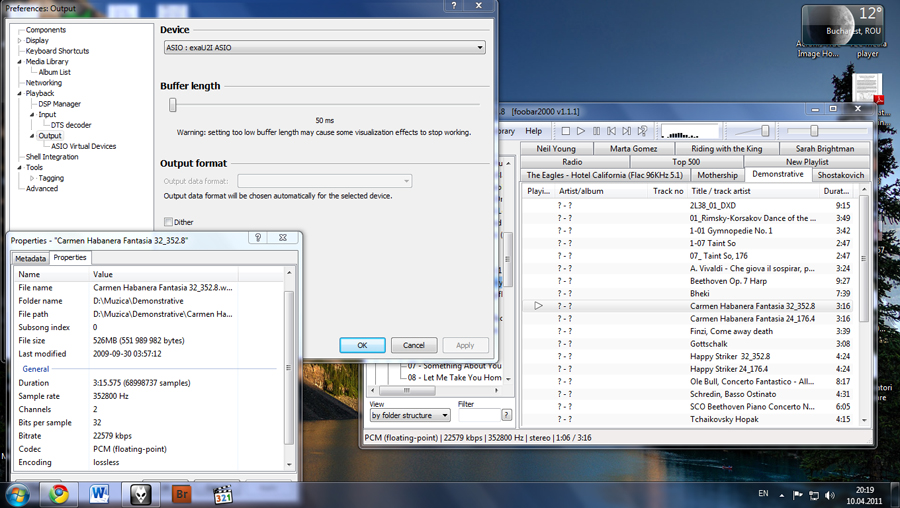
Task: Click the Next track icon
Action: click(627, 131)
